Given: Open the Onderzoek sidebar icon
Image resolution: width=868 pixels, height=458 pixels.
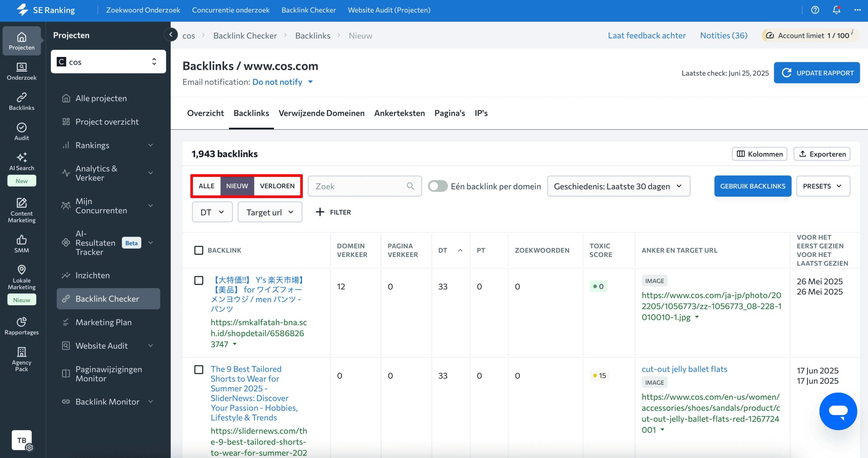Looking at the screenshot, I should pyautogui.click(x=22, y=71).
